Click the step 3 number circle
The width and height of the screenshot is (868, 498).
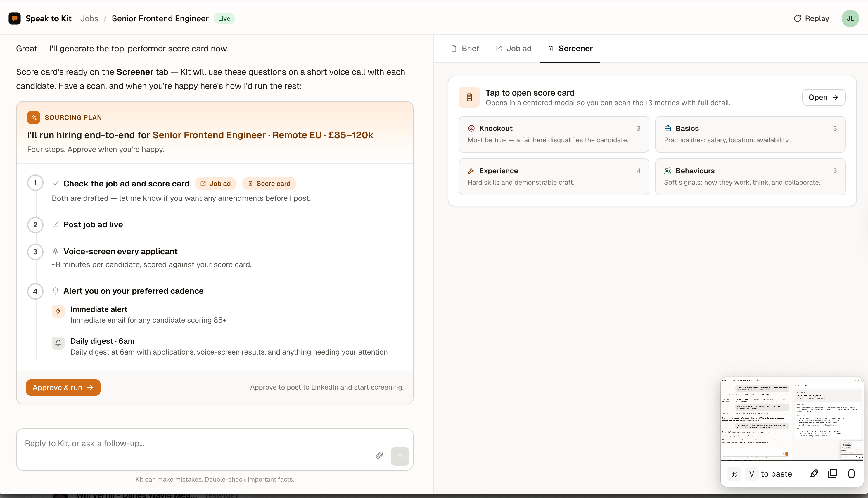point(35,252)
